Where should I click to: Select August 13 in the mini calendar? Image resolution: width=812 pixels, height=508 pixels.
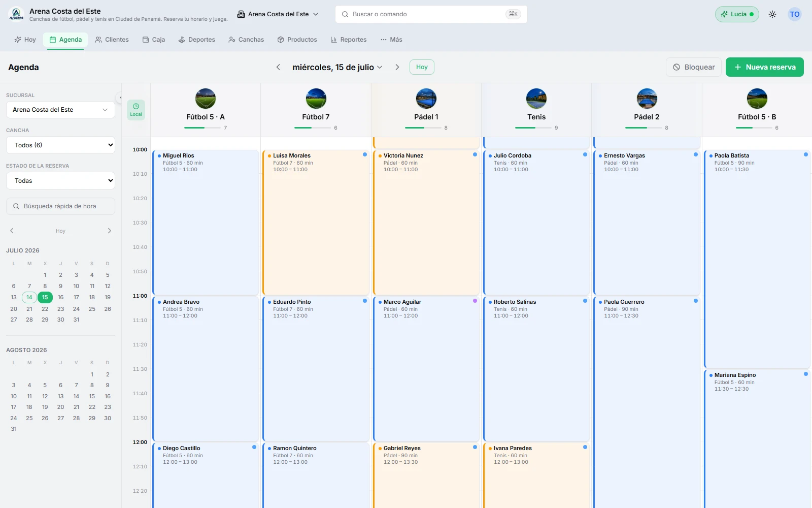click(61, 396)
